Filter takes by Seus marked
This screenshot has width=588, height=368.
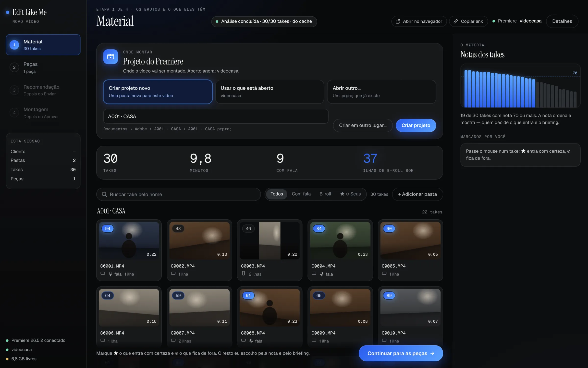[350, 194]
